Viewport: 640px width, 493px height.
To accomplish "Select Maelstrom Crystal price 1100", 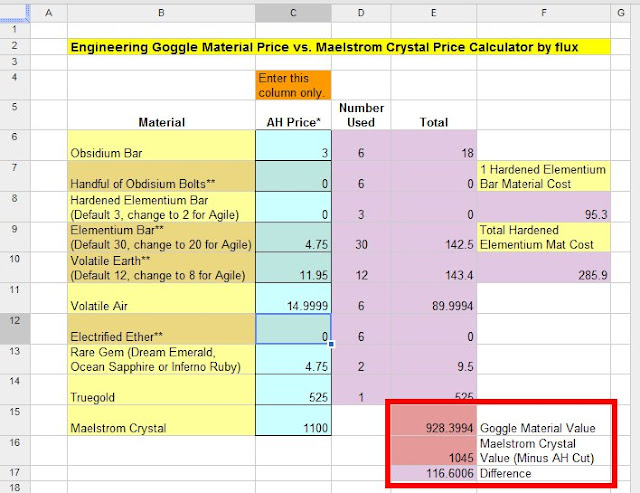I will click(x=293, y=420).
